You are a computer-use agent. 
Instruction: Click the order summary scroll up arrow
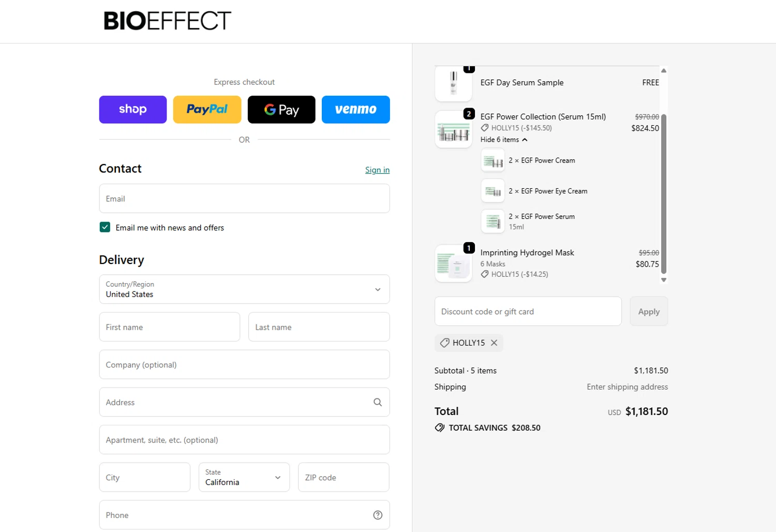coord(664,70)
